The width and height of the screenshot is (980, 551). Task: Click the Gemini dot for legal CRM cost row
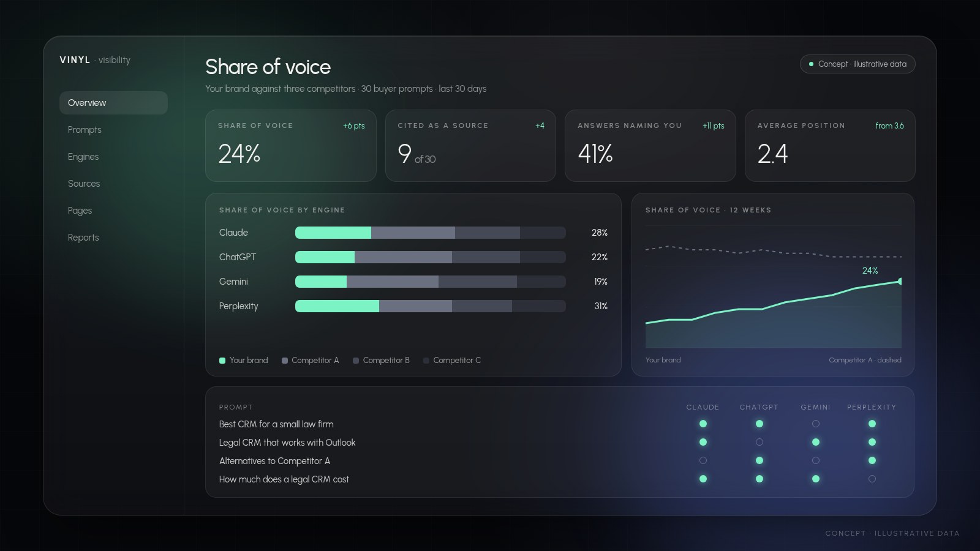point(816,479)
